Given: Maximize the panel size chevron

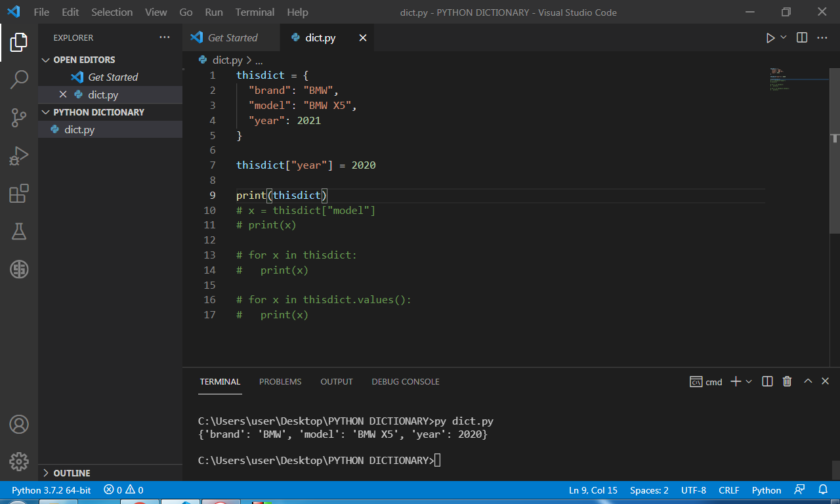Looking at the screenshot, I should [x=808, y=381].
